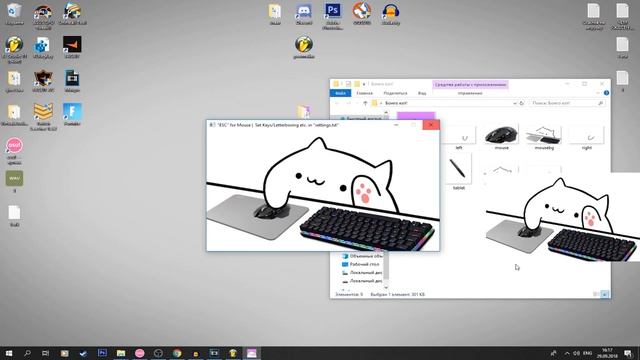This screenshot has width=640, height=360.
Task: Click the properties icon in Explorer title bar
Action: pos(348,84)
